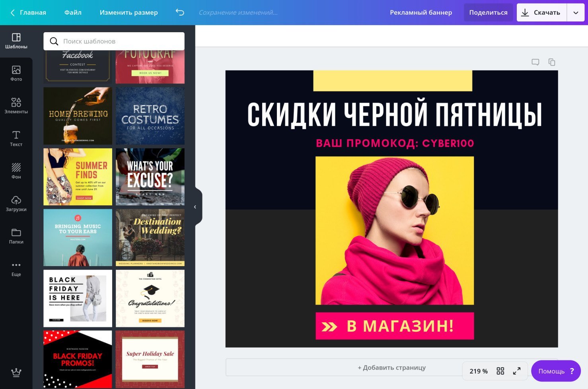The image size is (588, 389).
Task: Add a comment using the speech bubble icon
Action: pos(535,62)
